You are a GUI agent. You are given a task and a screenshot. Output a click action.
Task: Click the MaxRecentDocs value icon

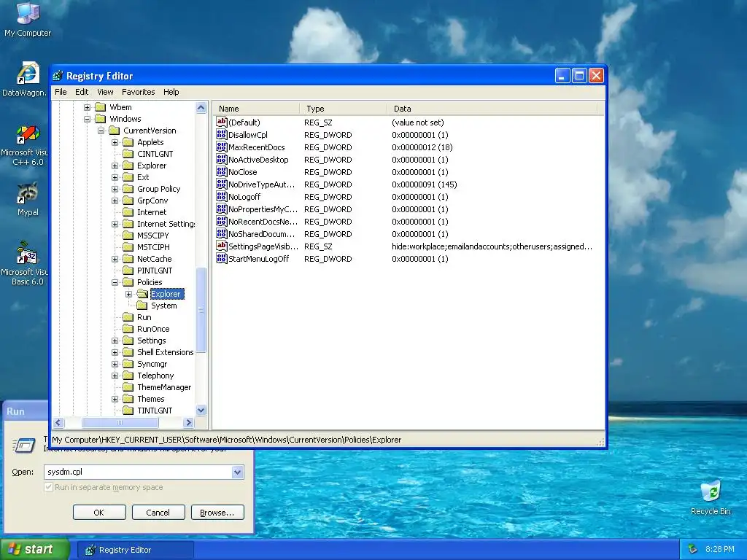(x=222, y=147)
